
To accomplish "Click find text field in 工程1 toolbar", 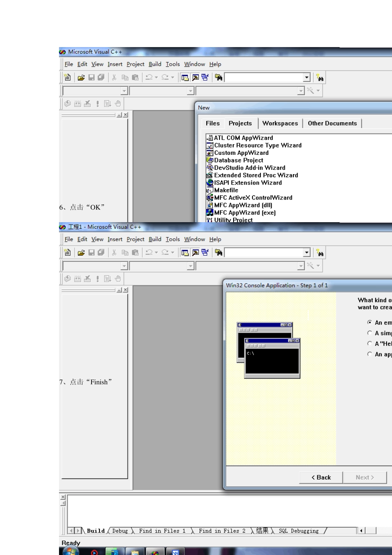I will [x=264, y=253].
